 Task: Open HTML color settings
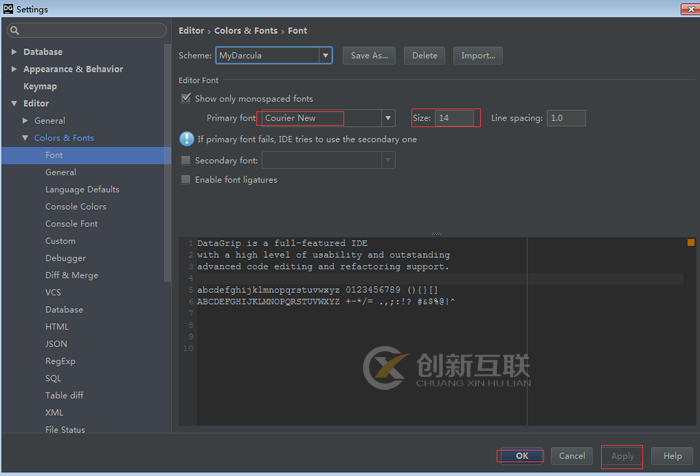click(57, 326)
